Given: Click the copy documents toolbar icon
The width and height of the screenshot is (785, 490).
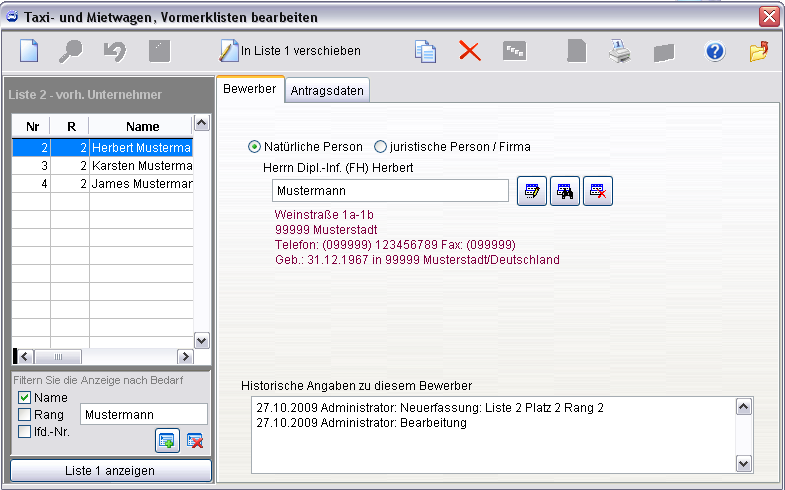Looking at the screenshot, I should point(426,51).
